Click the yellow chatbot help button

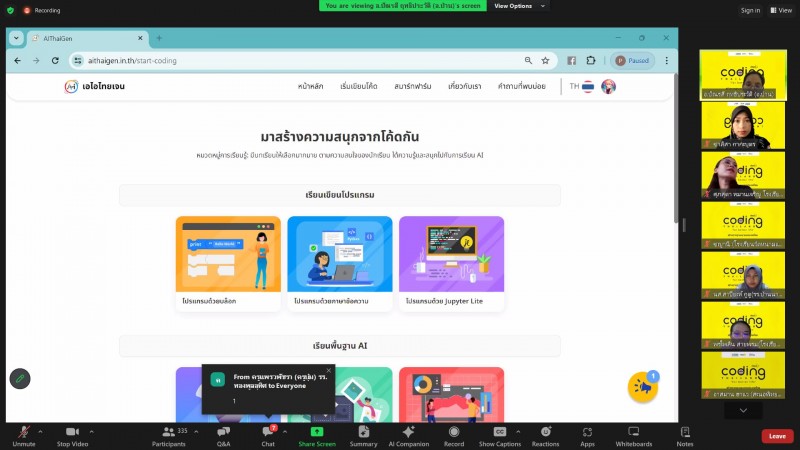pyautogui.click(x=642, y=387)
